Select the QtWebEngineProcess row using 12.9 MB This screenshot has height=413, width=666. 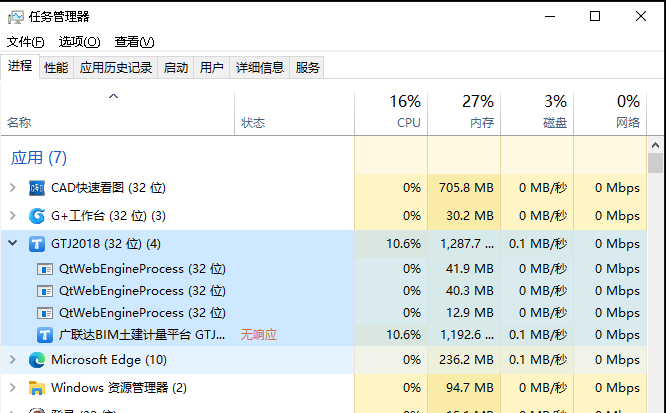[324, 313]
